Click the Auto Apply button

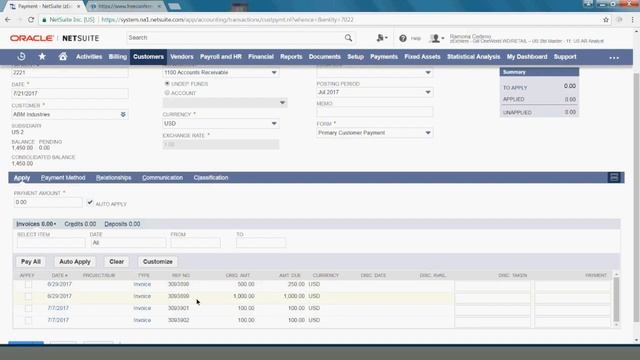tap(75, 262)
